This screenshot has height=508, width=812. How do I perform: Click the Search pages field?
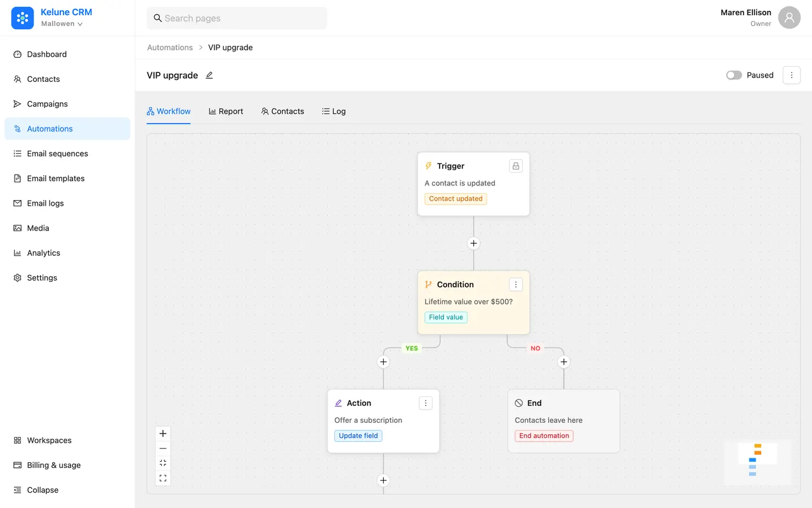click(x=237, y=18)
